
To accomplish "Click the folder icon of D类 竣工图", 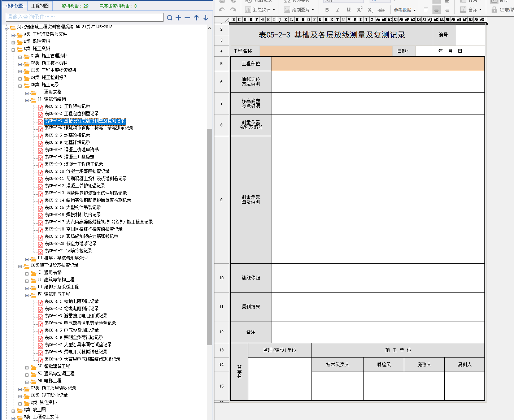I will (x=19, y=411).
